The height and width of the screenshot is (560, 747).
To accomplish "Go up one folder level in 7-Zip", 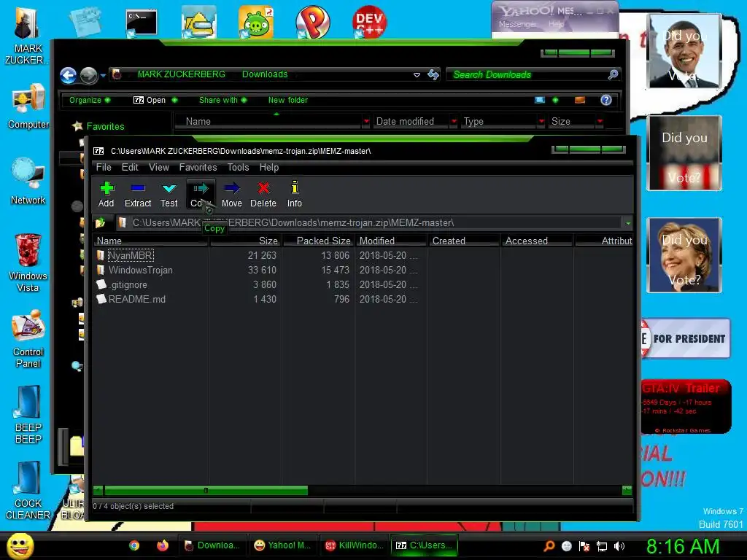I will pos(100,222).
